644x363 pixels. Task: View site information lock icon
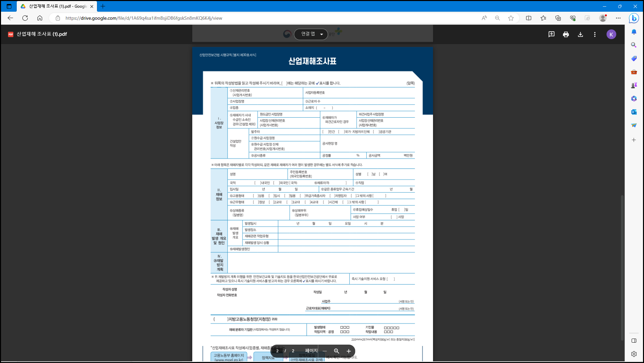click(x=58, y=18)
